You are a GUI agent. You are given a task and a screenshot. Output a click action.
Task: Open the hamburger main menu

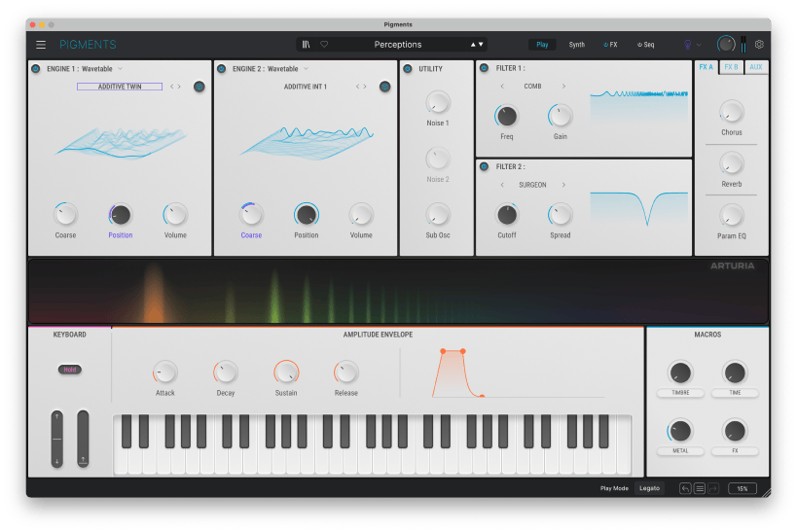[x=41, y=45]
